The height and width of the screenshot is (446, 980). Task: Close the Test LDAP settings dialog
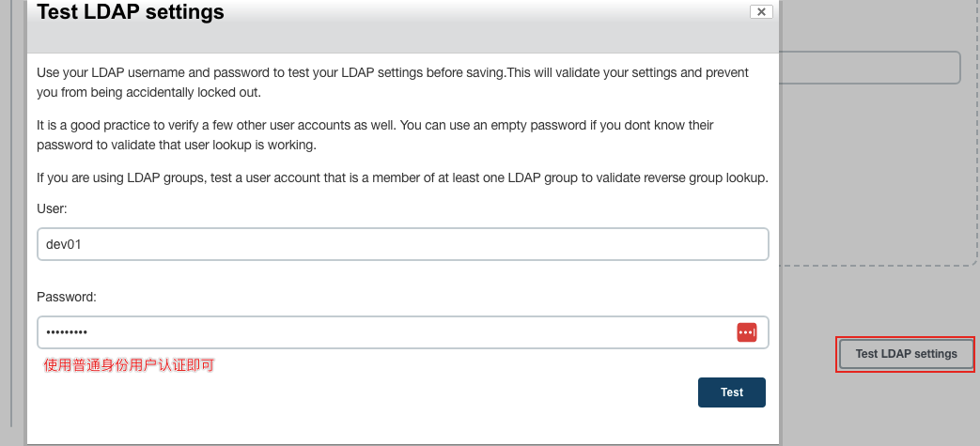pyautogui.click(x=761, y=12)
